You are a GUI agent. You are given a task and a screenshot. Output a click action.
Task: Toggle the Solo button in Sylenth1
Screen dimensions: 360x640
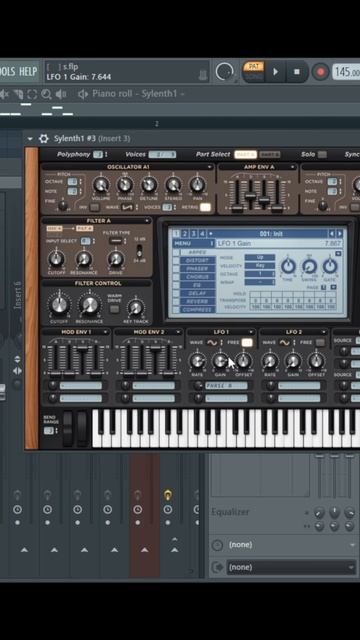322,154
